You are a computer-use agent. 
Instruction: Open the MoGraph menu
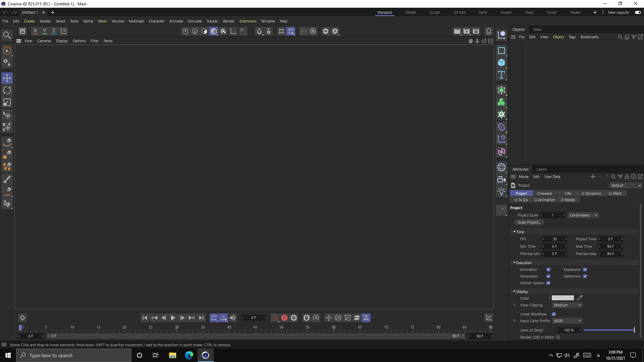pyautogui.click(x=136, y=21)
